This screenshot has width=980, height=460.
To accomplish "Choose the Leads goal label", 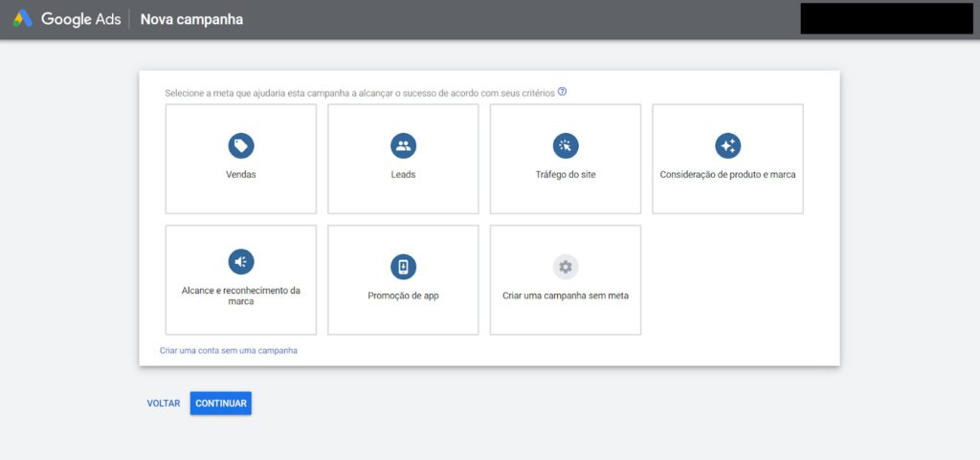I will click(x=403, y=175).
